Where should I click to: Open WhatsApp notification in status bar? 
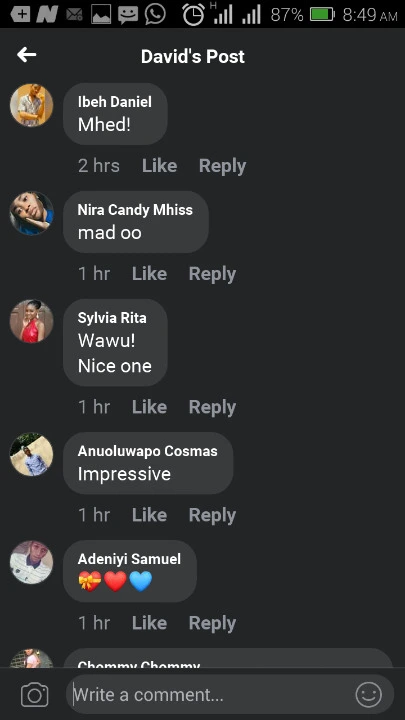click(x=155, y=14)
